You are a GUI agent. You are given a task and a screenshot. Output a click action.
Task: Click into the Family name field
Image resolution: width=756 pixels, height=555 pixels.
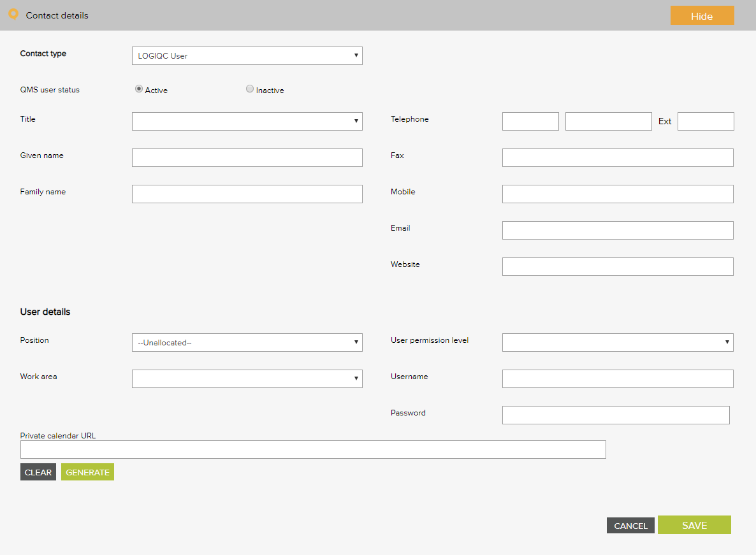pyautogui.click(x=247, y=194)
